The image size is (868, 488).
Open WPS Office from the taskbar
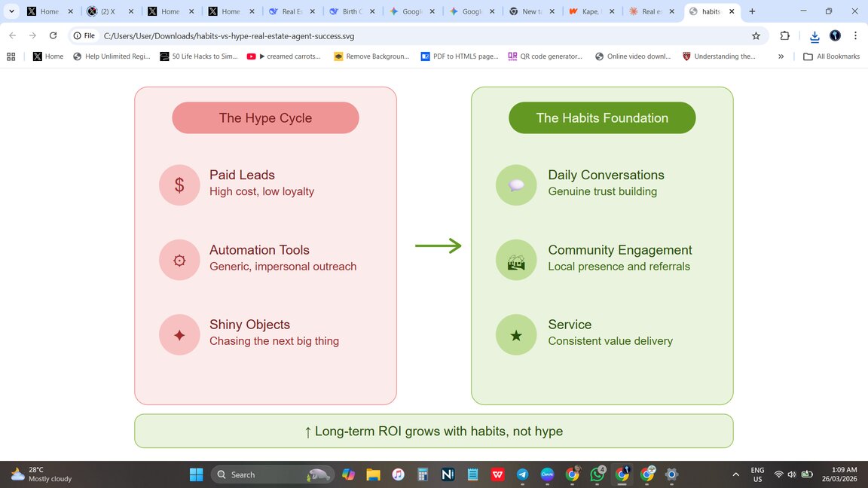pos(497,474)
